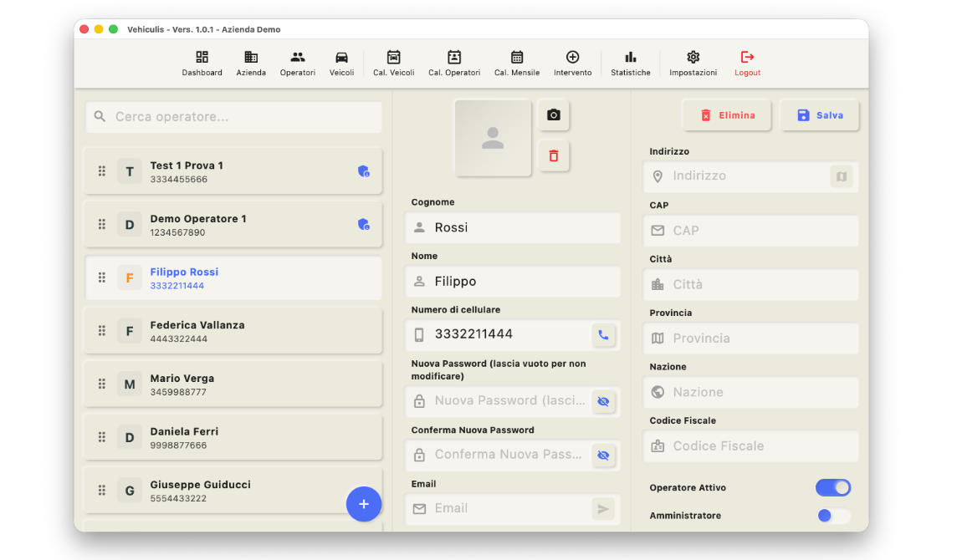Reveal Conferma Nuova Password with eye icon

click(604, 456)
